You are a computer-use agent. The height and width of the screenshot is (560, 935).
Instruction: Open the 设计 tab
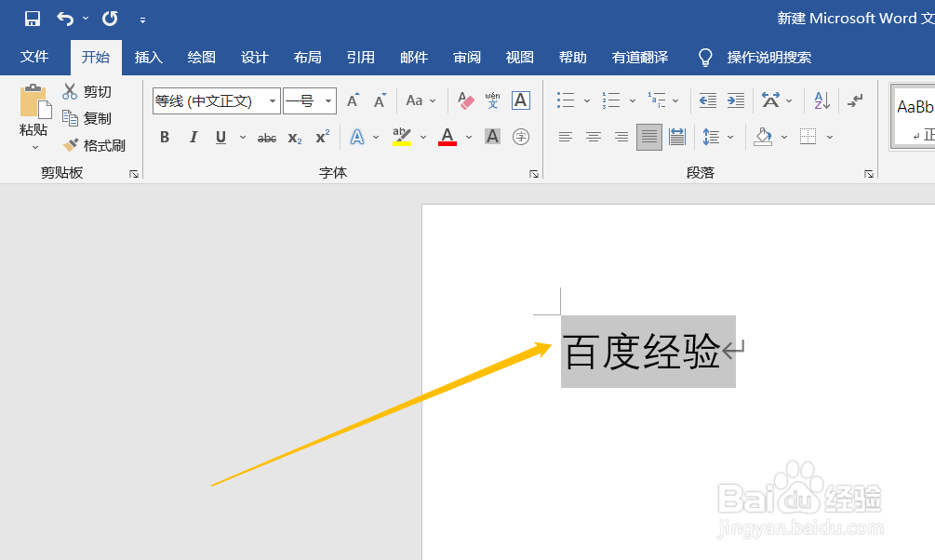[255, 58]
